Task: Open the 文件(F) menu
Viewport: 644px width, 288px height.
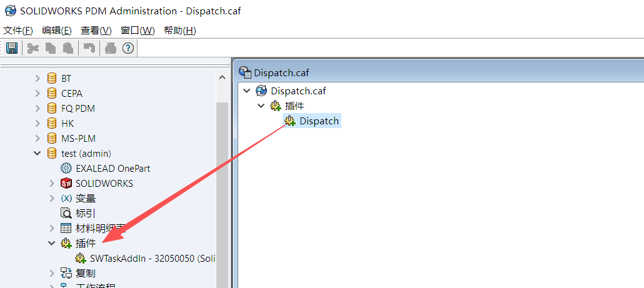Action: (18, 31)
